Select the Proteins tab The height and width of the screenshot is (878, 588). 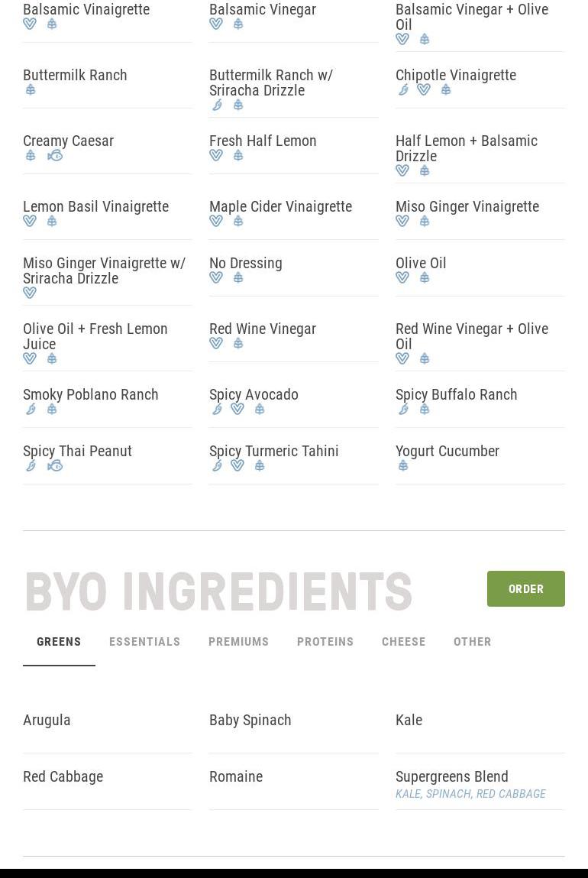click(x=325, y=642)
